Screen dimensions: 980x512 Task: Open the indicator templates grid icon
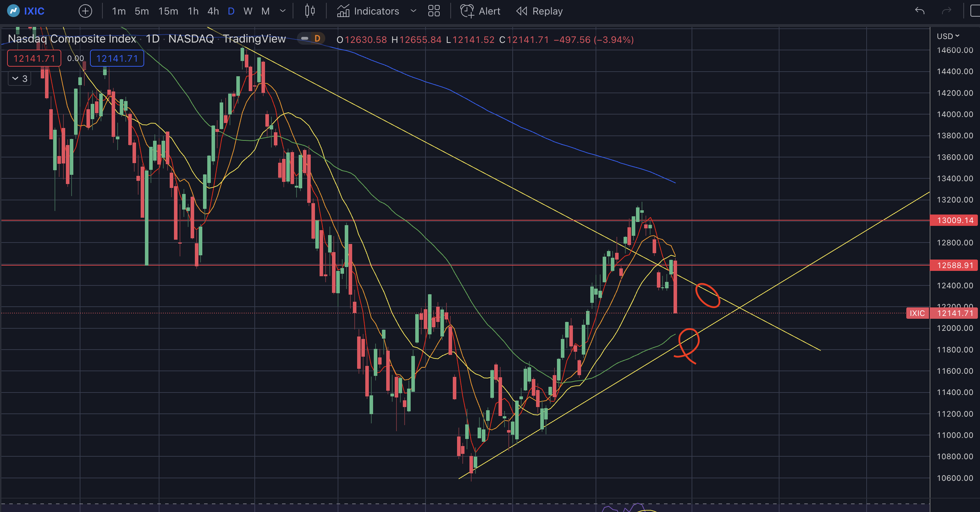pyautogui.click(x=434, y=11)
